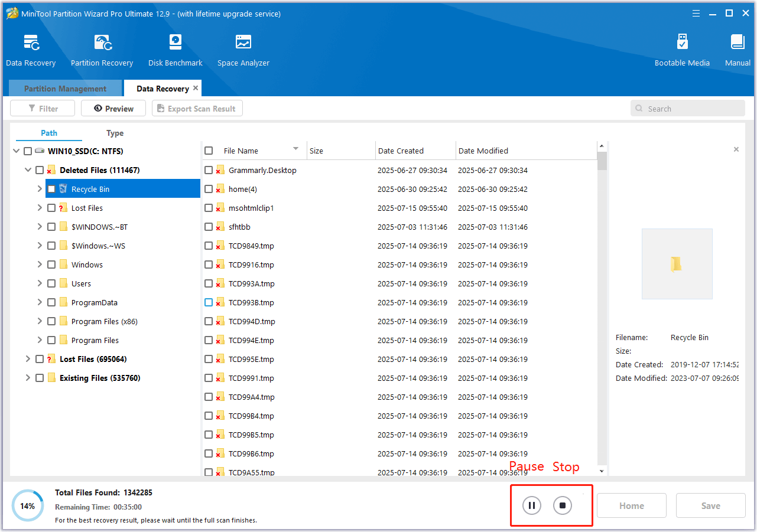This screenshot has height=532, width=757.
Task: Click the folder preview thumbnail
Action: coord(677,264)
